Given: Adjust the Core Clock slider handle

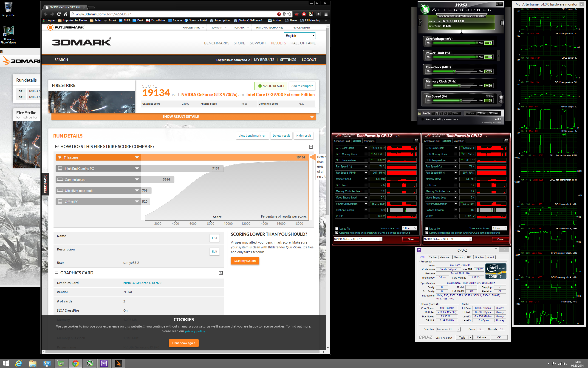Looking at the screenshot, I should coord(454,71).
